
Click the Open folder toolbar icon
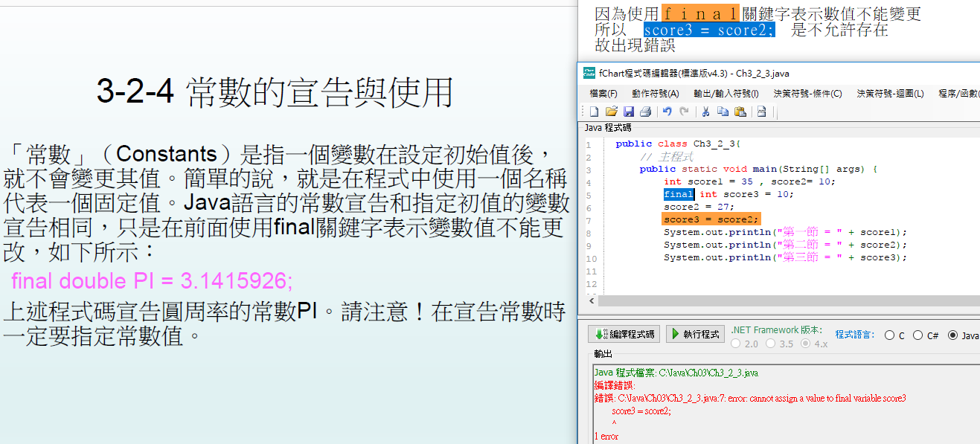pyautogui.click(x=611, y=112)
